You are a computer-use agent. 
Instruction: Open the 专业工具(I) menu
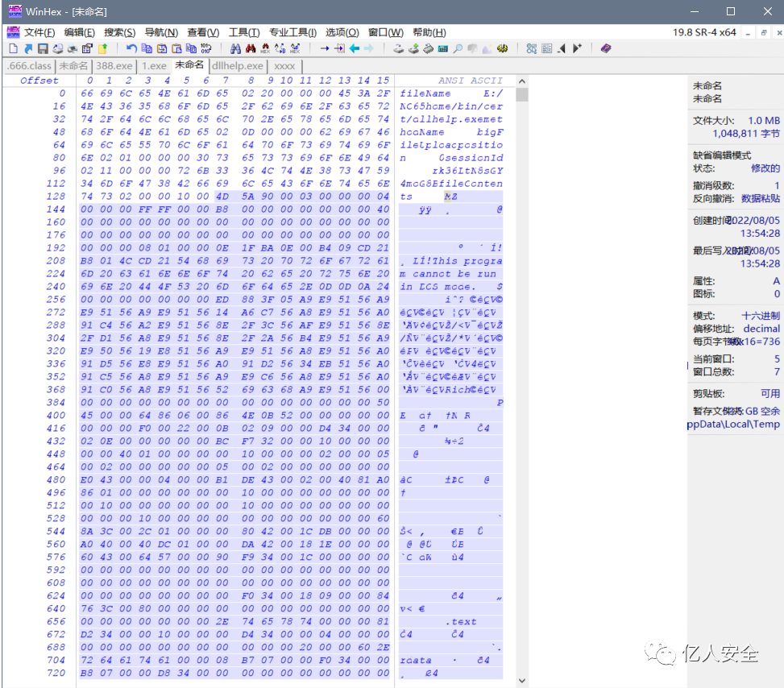tap(292, 32)
